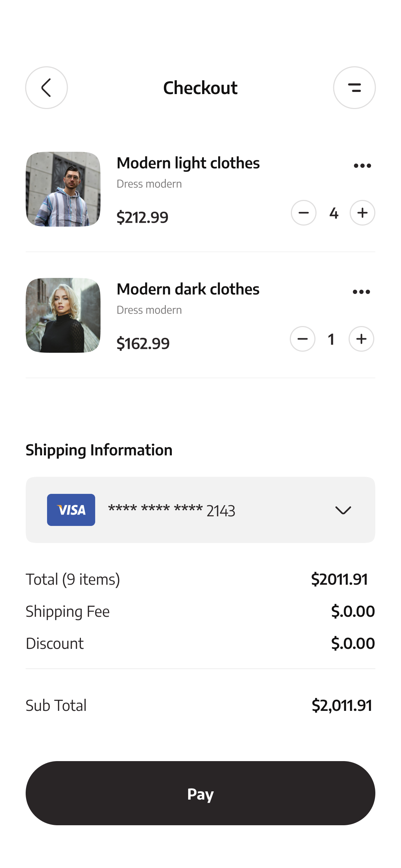Select the Visa card ending 2143
Viewport: 401px width, 868px height.
click(x=200, y=510)
